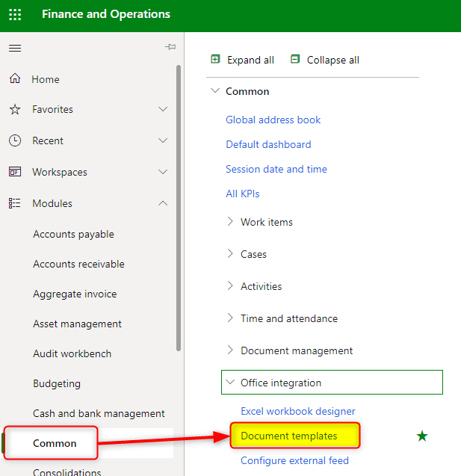This screenshot has height=476, width=461.
Task: Collapse the Modules section chevron
Action: click(x=164, y=203)
